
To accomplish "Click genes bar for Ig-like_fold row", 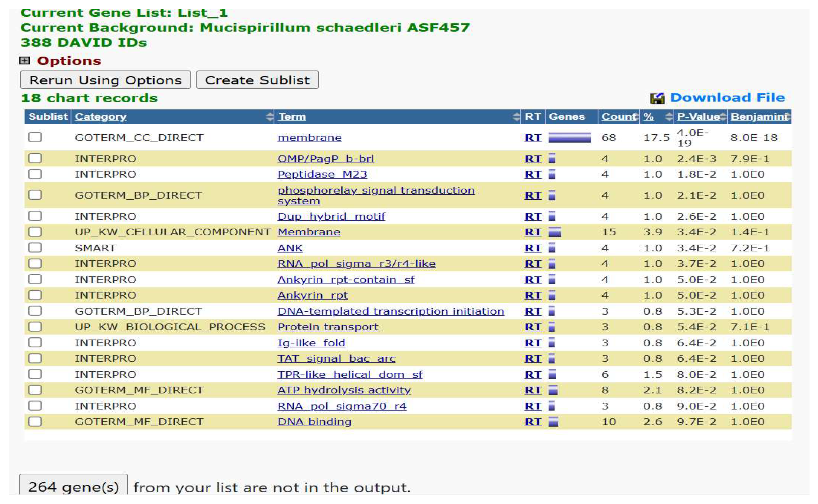I will click(552, 343).
